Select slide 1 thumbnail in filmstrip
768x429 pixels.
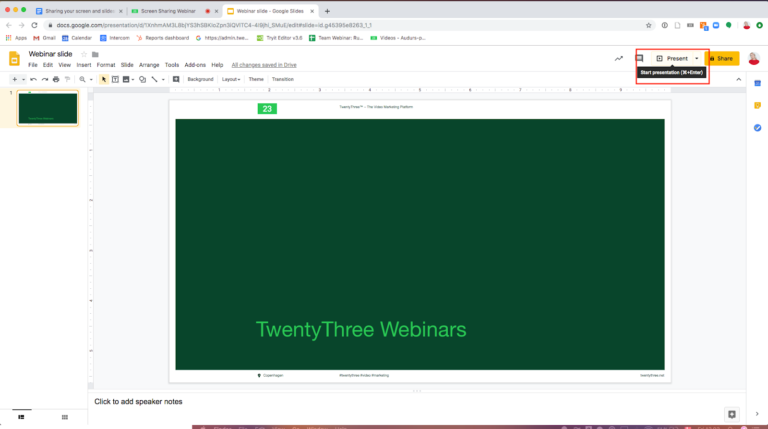tap(48, 108)
